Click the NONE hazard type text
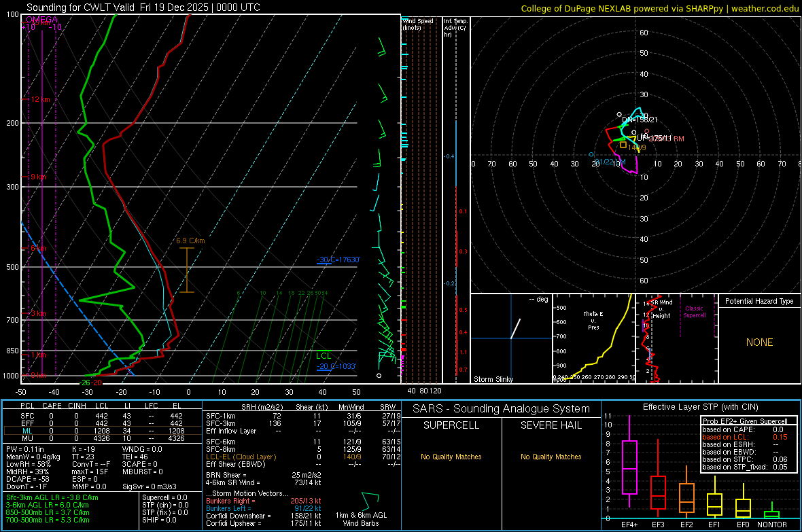 tap(759, 342)
